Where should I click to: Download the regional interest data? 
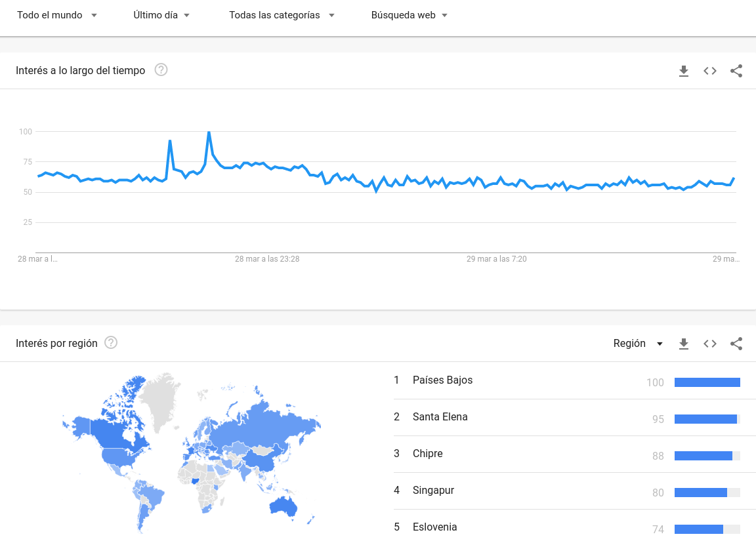pos(684,344)
